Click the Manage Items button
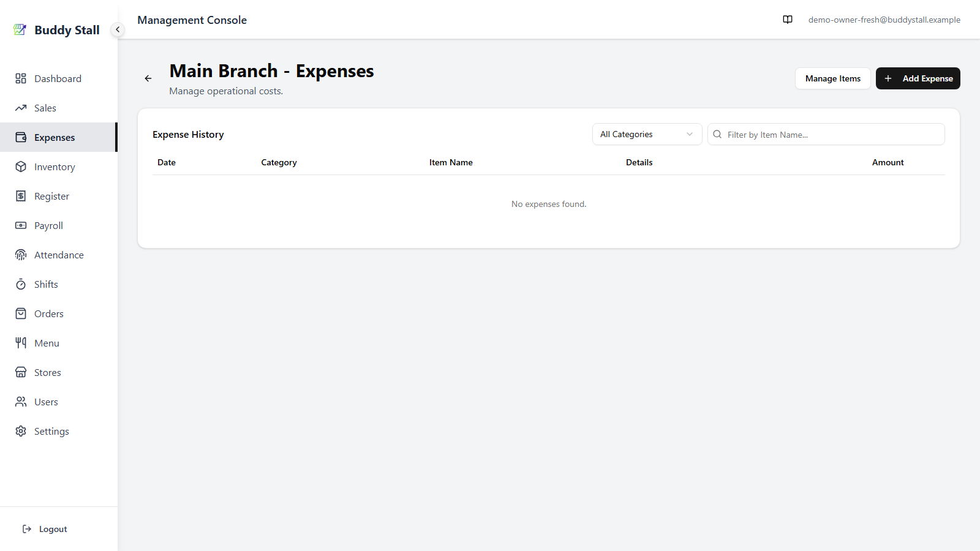 pyautogui.click(x=833, y=78)
